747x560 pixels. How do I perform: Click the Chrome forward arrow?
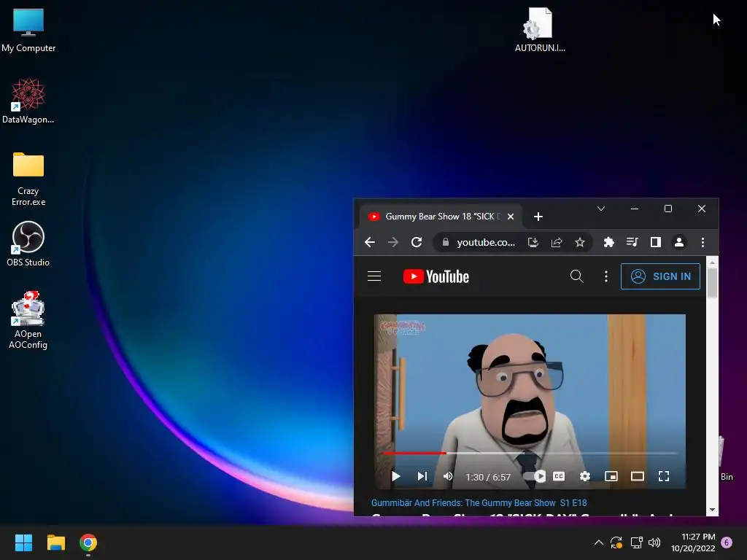[393, 242]
